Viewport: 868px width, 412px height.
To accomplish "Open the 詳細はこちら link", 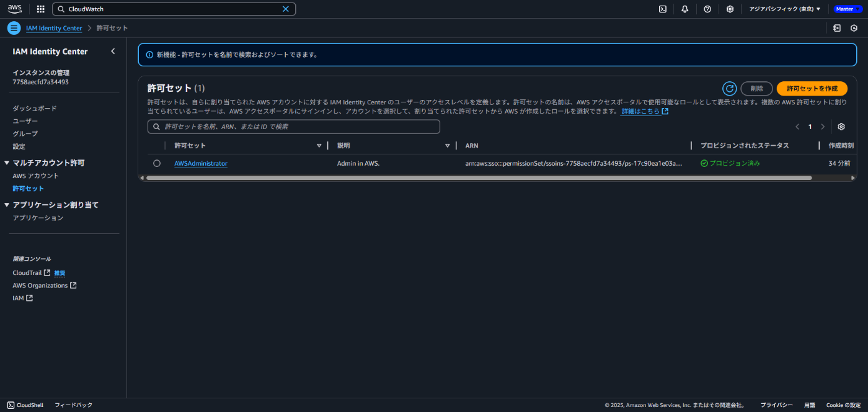I will (645, 112).
